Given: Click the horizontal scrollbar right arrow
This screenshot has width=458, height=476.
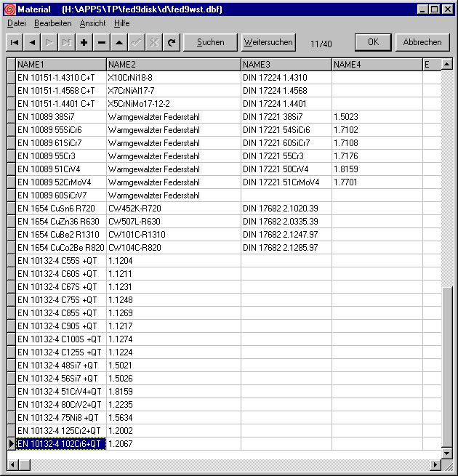Looking at the screenshot, I should 435,464.
